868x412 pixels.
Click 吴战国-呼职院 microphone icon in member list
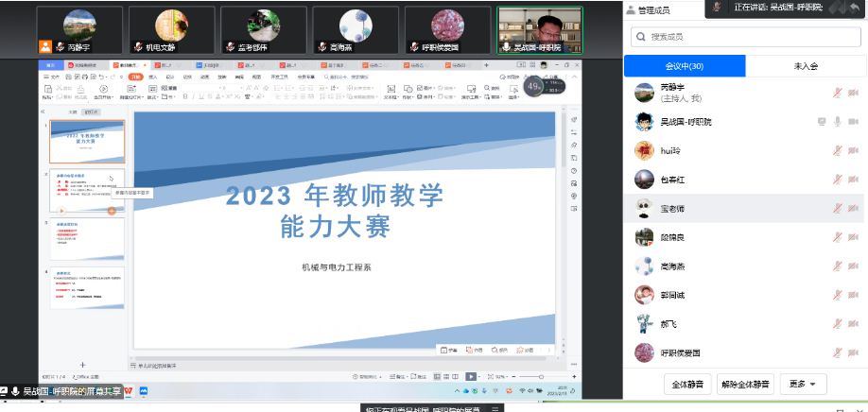(837, 122)
